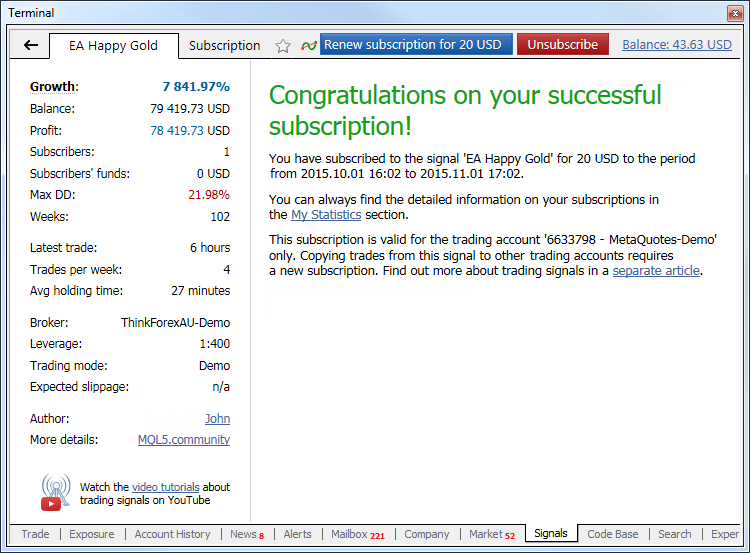Click the Congratulations heading text
Screen dimensions: 750x553
coord(465,111)
